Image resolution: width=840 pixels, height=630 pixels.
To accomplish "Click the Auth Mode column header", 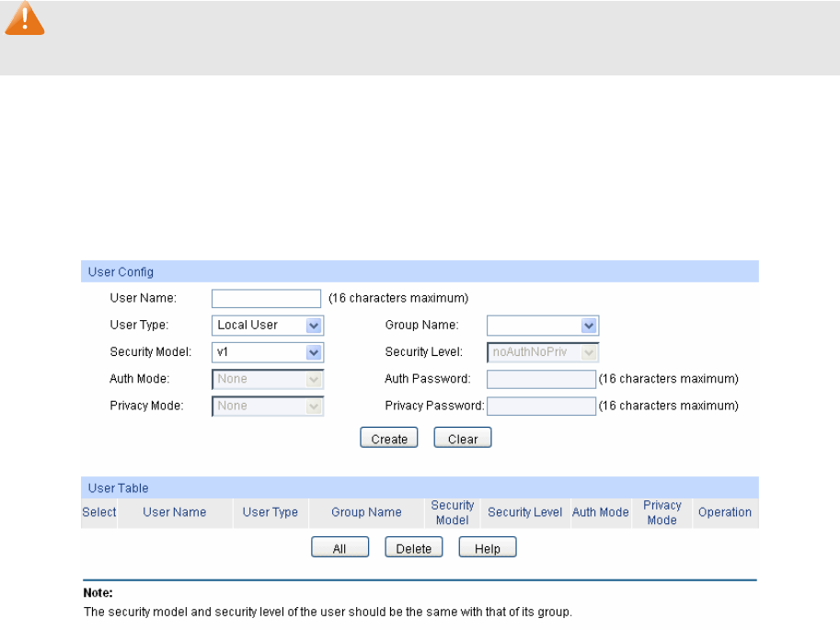I will 601,512.
